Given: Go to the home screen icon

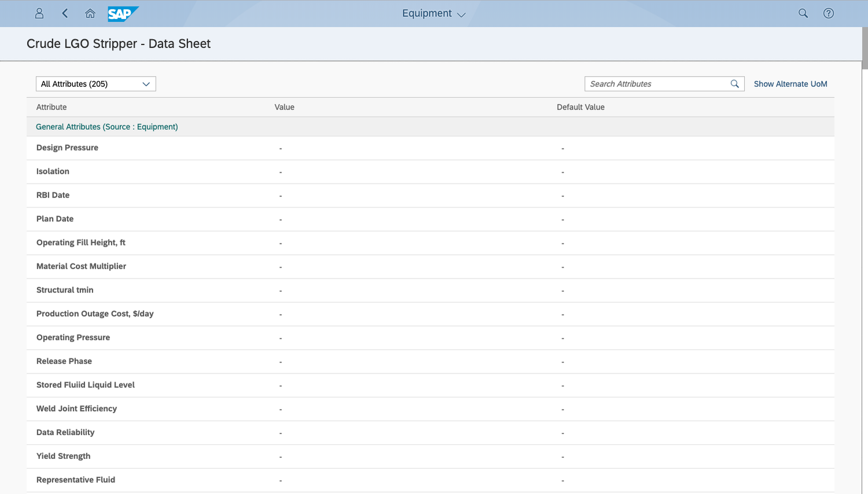Looking at the screenshot, I should [x=90, y=13].
